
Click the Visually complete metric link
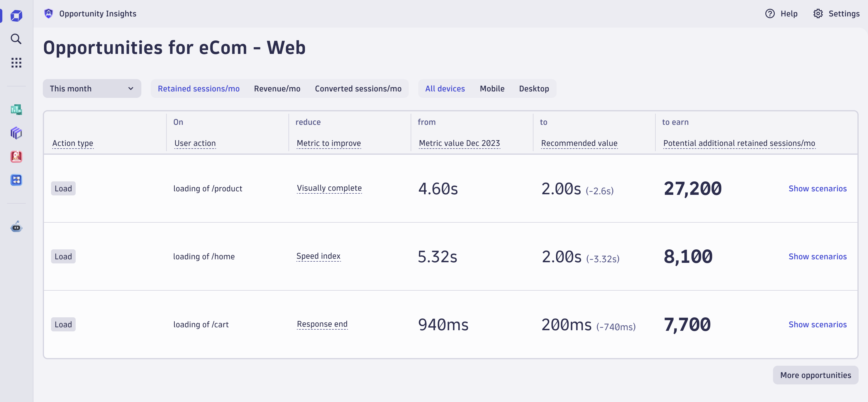[329, 189]
